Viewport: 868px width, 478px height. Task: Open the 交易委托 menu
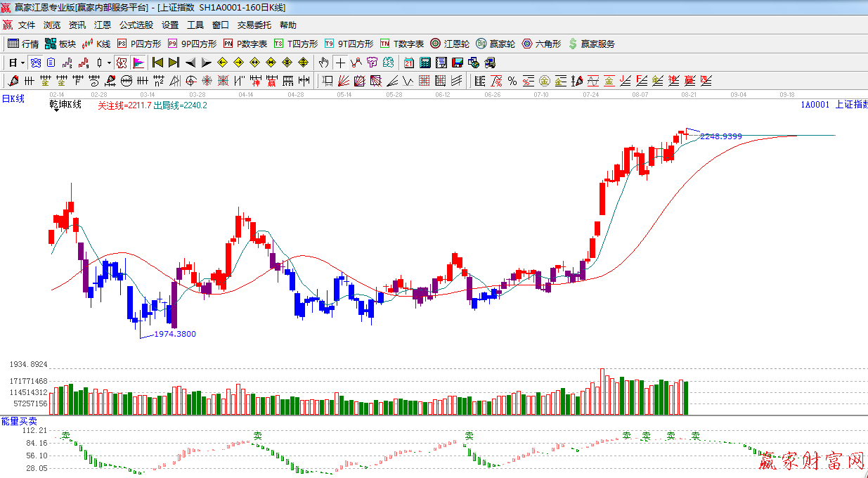(x=254, y=25)
